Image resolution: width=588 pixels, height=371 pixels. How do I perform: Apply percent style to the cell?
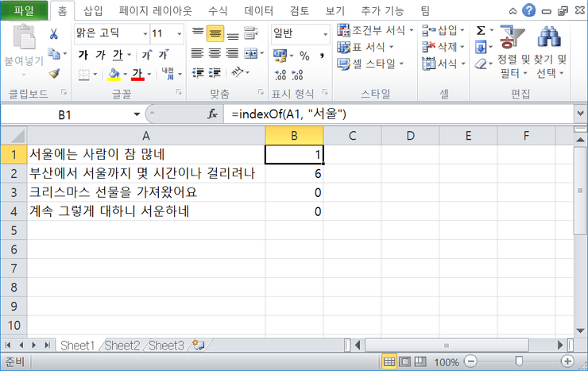pos(304,56)
